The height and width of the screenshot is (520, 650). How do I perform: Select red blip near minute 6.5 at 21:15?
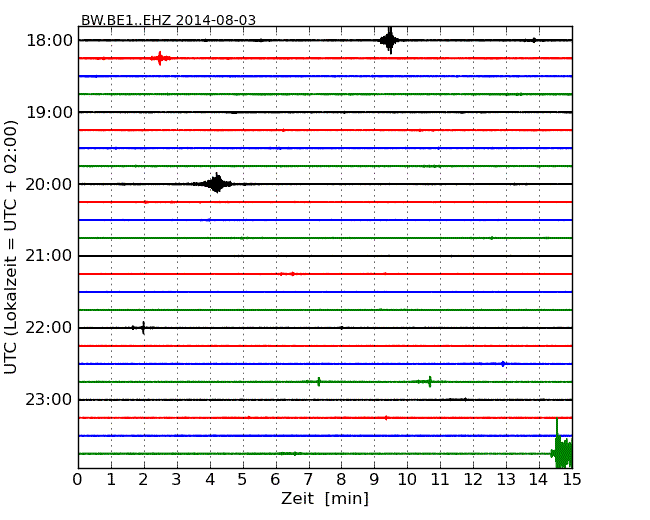292,274
